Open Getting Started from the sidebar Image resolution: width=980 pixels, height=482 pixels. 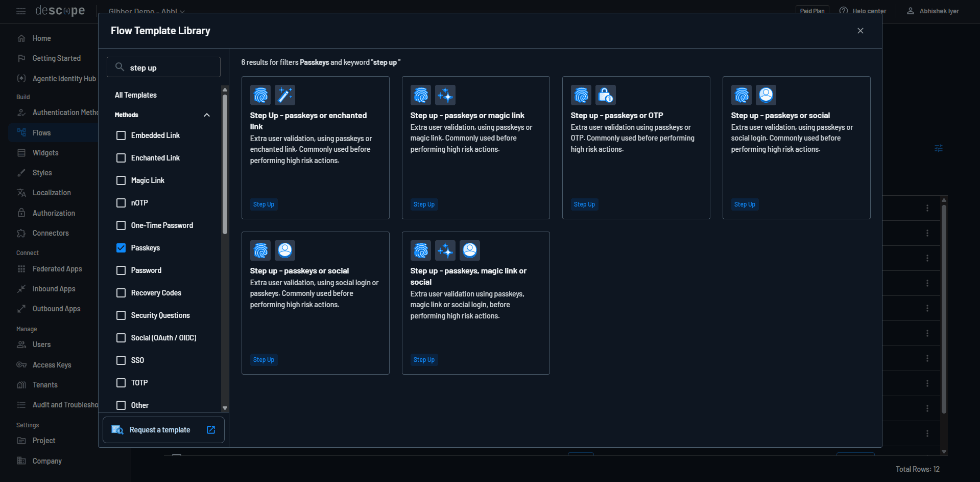point(56,58)
